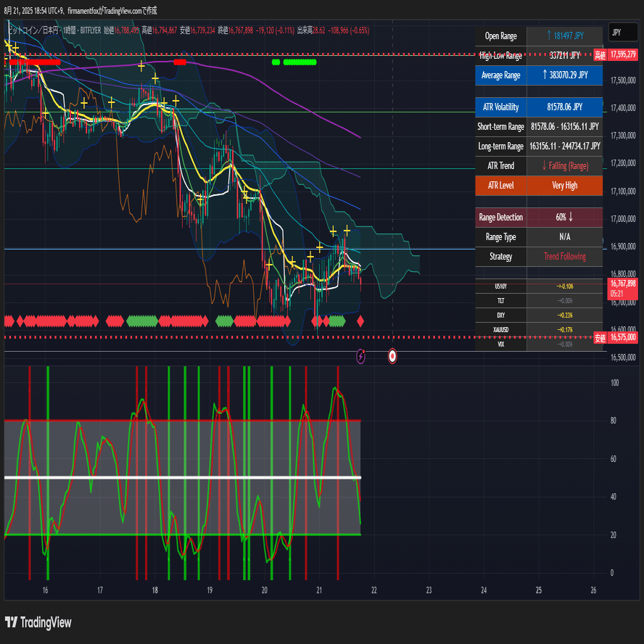Viewport: 644px width, 644px height.
Task: Click the 81578.06 JPY ATR value
Action: click(565, 107)
